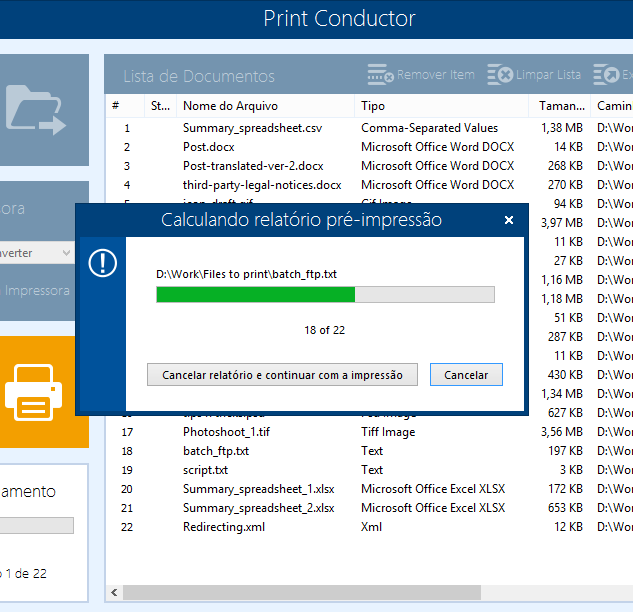Sort by Tipo column header
633x612 pixels.
pyautogui.click(x=373, y=106)
